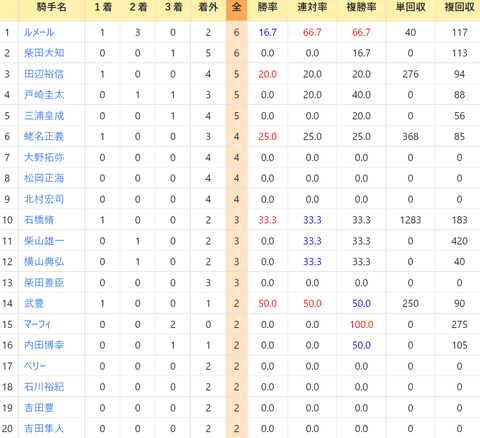Open jockey link 田辺裕信
Screen dimensions: 480x438
pos(44,74)
